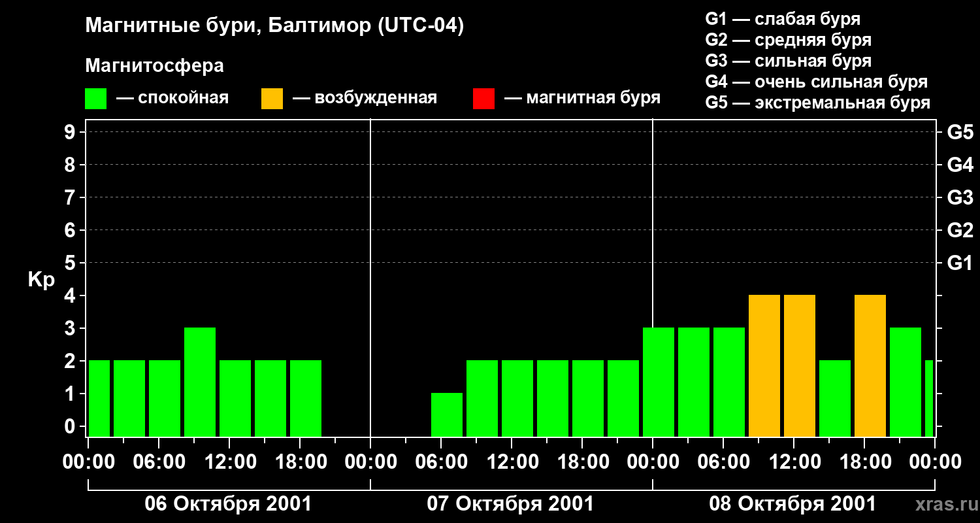Click the Kp 1 bar on 07 October
The image size is (980, 523).
pyautogui.click(x=447, y=415)
